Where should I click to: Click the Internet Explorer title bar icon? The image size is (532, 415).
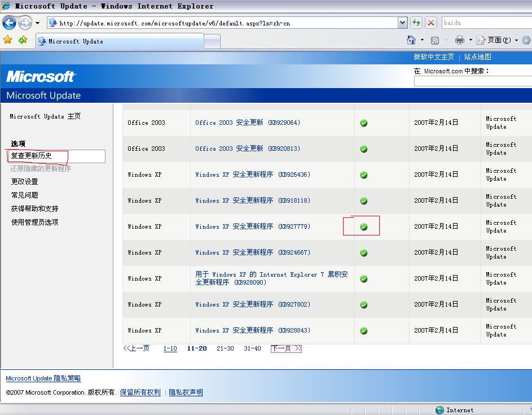(x=6, y=6)
